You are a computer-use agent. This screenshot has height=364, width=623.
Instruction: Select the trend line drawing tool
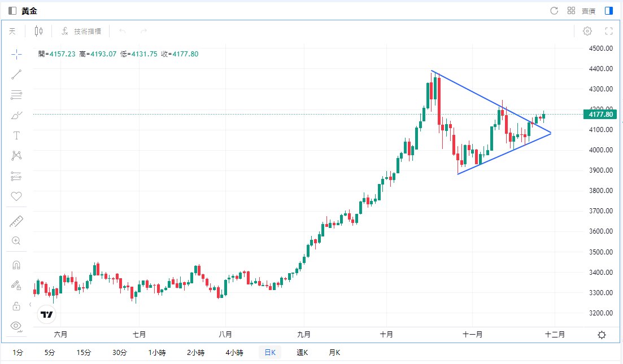coord(16,74)
